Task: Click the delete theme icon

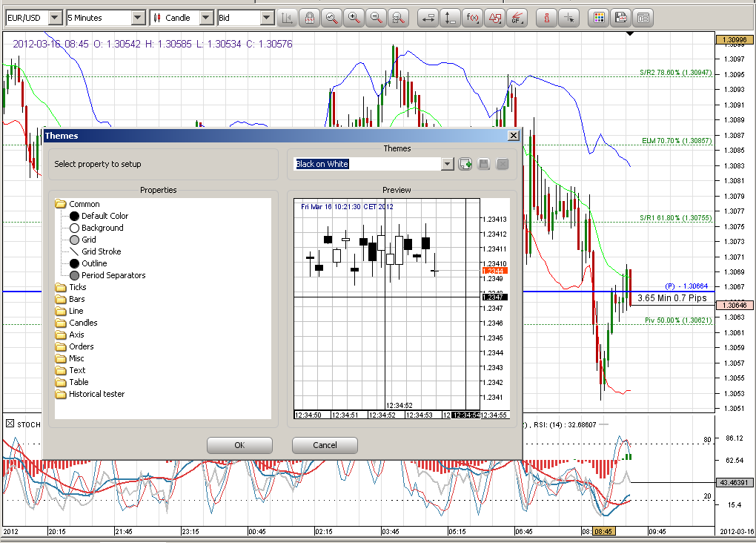Action: pyautogui.click(x=503, y=164)
